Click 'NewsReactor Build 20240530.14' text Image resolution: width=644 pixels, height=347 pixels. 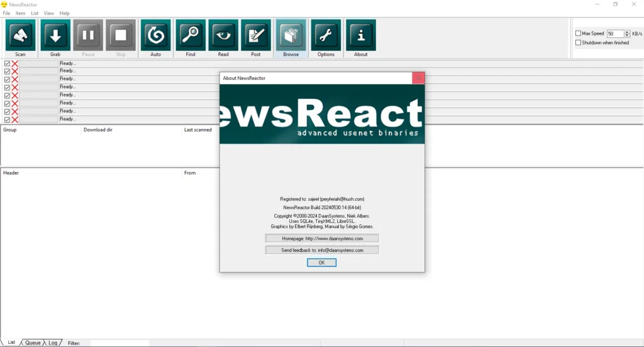click(322, 208)
